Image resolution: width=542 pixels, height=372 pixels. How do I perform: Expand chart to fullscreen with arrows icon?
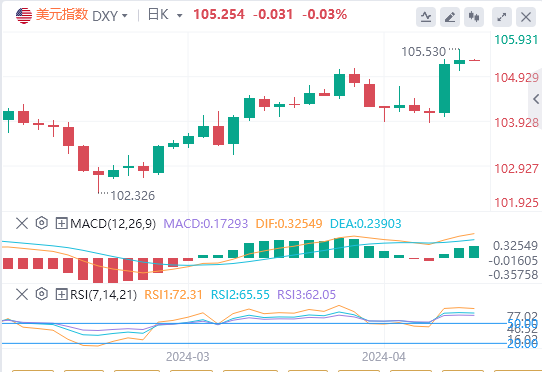click(502, 17)
